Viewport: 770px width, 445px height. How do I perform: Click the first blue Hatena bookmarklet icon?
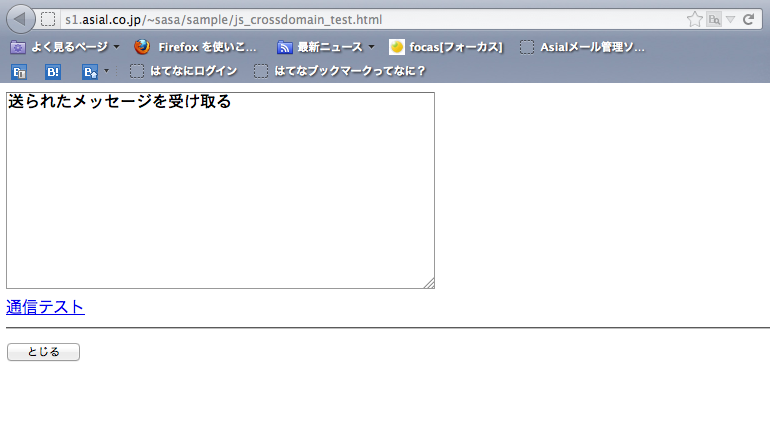point(18,71)
